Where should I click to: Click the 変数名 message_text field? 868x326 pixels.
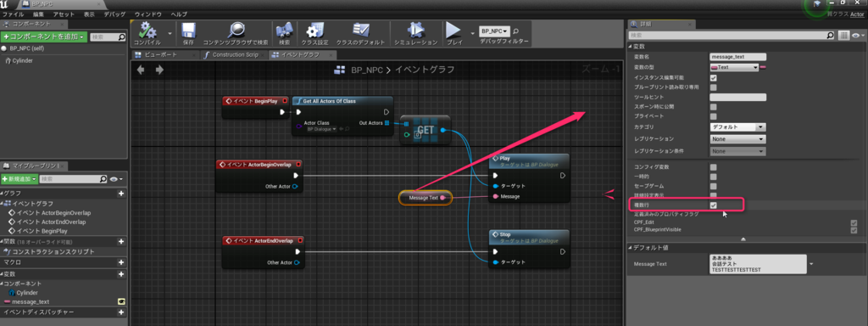pyautogui.click(x=738, y=57)
